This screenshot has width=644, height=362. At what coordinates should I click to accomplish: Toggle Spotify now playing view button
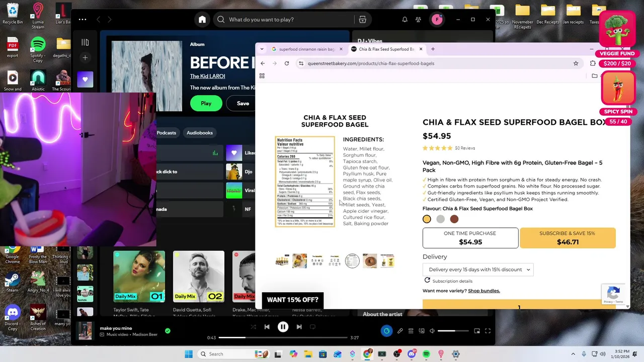tap(386, 331)
